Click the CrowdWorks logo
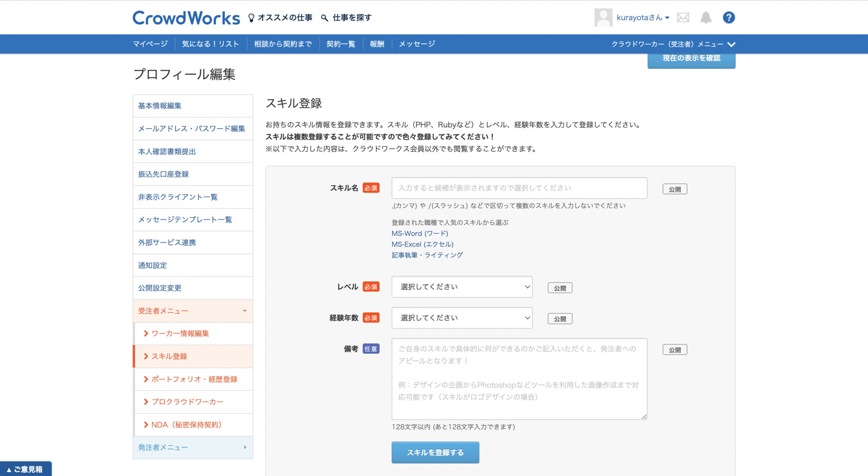Screen dimensions: 868x476 coord(186,18)
